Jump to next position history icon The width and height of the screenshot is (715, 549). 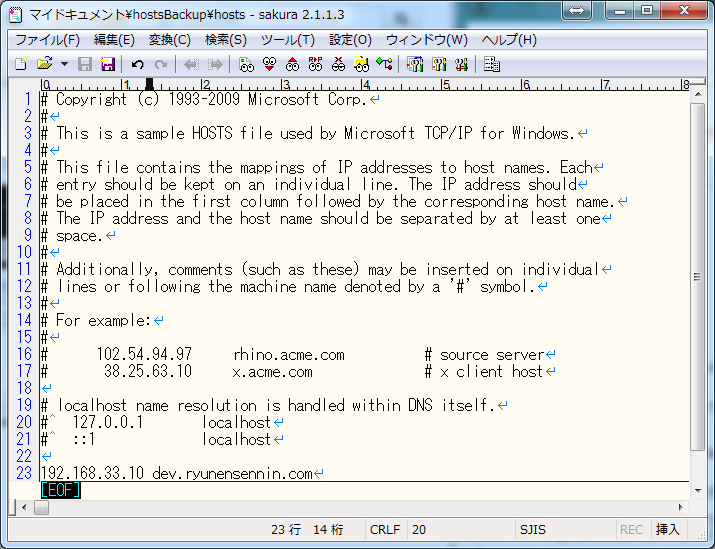215,64
